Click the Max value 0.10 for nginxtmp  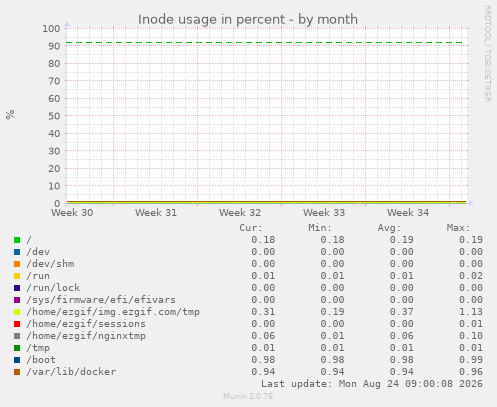471,336
